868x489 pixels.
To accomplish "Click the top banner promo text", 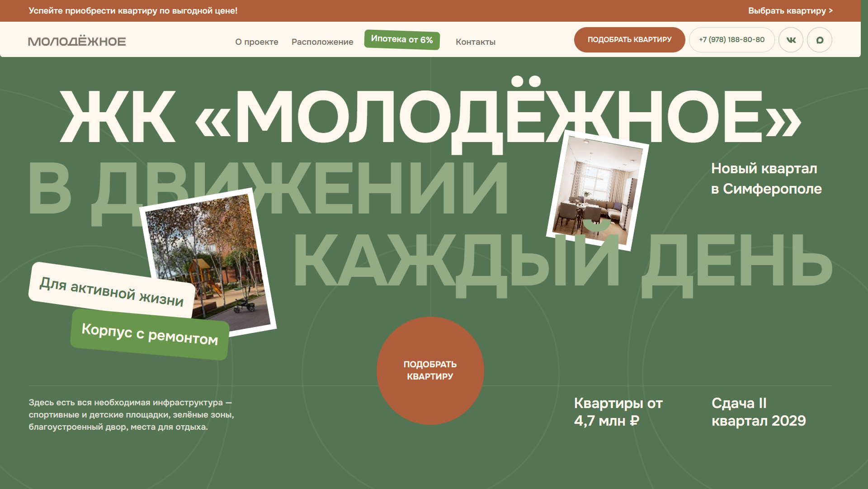I will point(133,11).
